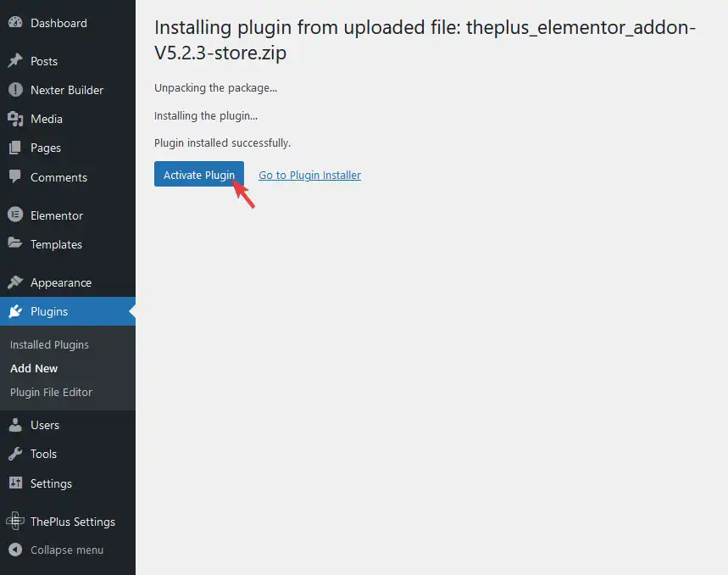728x575 pixels.
Task: Activate the ThePlus Elementor plugin
Action: point(198,175)
